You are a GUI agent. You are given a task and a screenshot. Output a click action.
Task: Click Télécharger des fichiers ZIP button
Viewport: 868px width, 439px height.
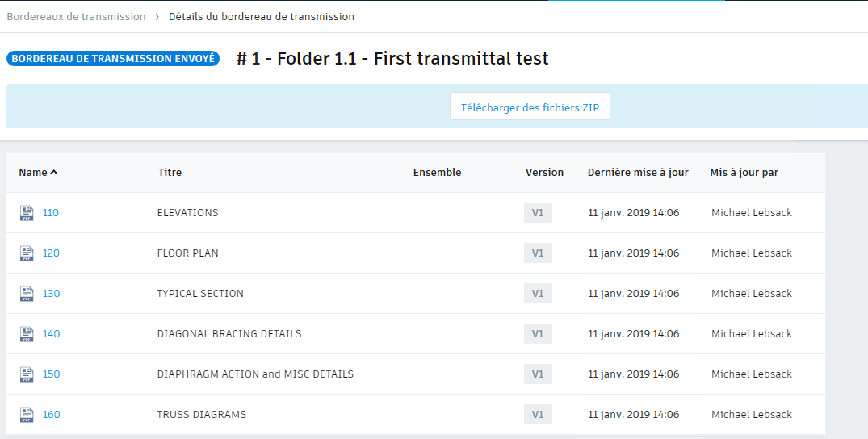[x=530, y=107]
